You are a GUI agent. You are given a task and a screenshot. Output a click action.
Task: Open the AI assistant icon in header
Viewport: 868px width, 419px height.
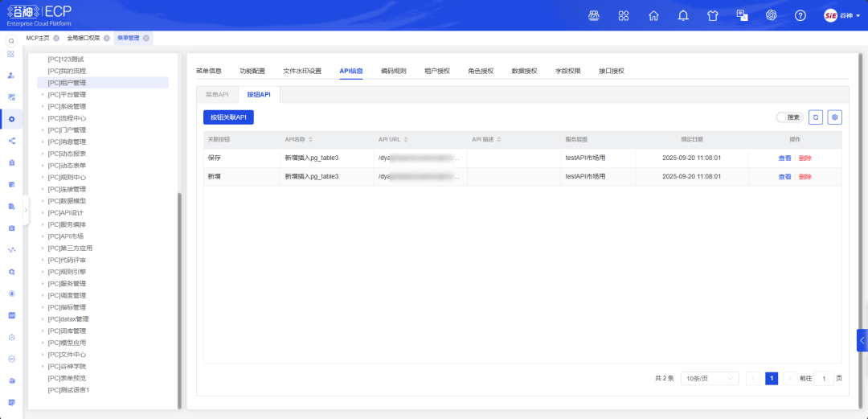coord(771,15)
